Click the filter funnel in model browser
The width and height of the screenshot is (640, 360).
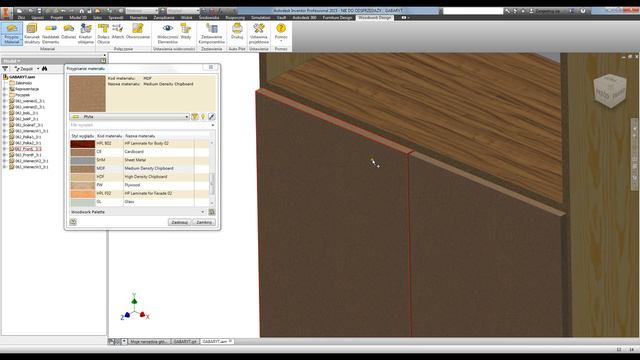tap(5, 69)
